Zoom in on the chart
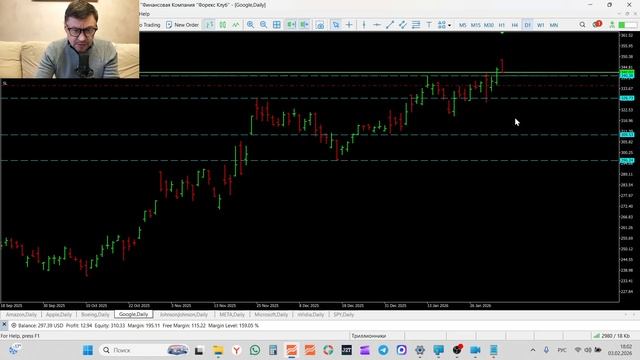The image size is (640, 360). (x=250, y=25)
